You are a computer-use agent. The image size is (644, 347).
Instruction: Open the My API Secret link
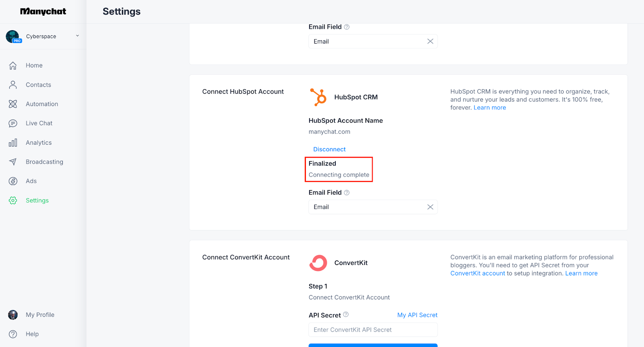click(417, 315)
